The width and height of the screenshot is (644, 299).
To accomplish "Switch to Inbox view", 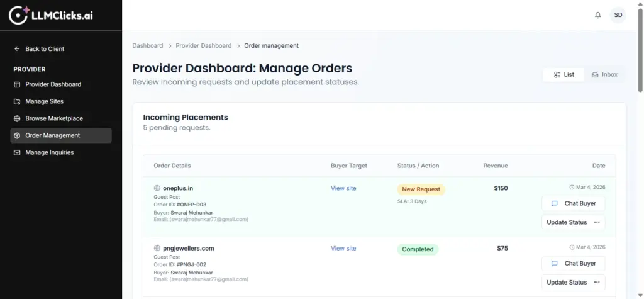I will [604, 74].
